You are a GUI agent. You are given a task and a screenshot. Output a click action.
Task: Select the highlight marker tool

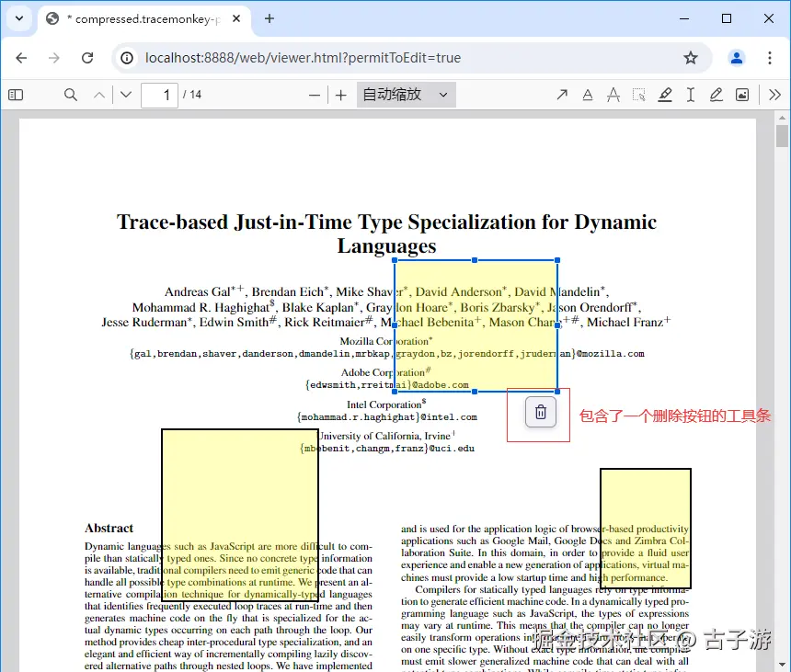665,95
